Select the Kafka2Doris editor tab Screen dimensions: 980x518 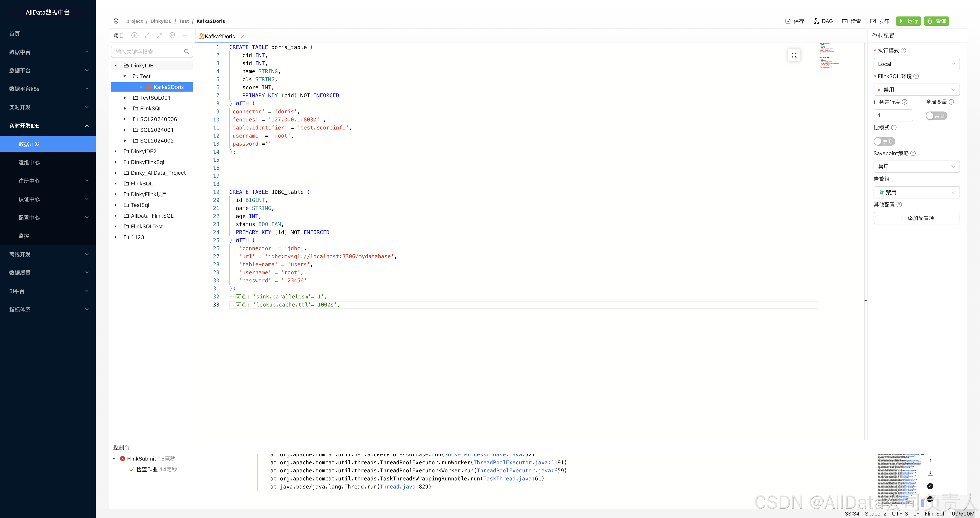(x=219, y=37)
